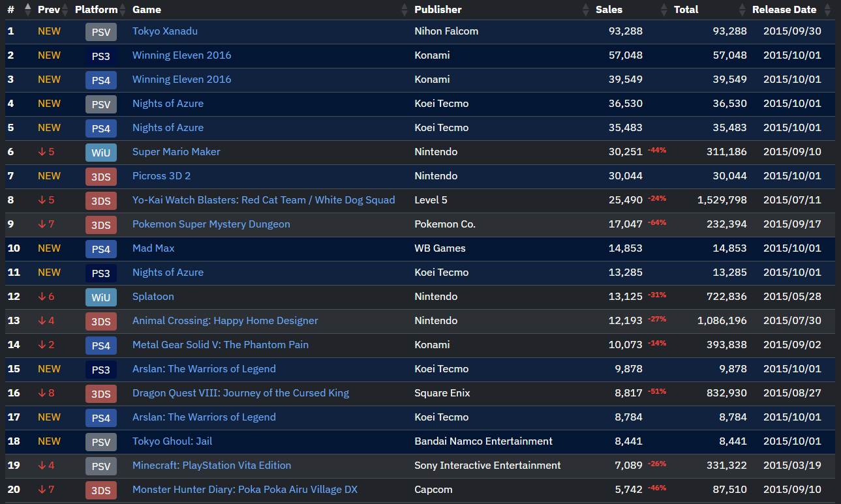Click the 3DS badge for Animal Crossing
This screenshot has width=841, height=504.
click(x=101, y=321)
